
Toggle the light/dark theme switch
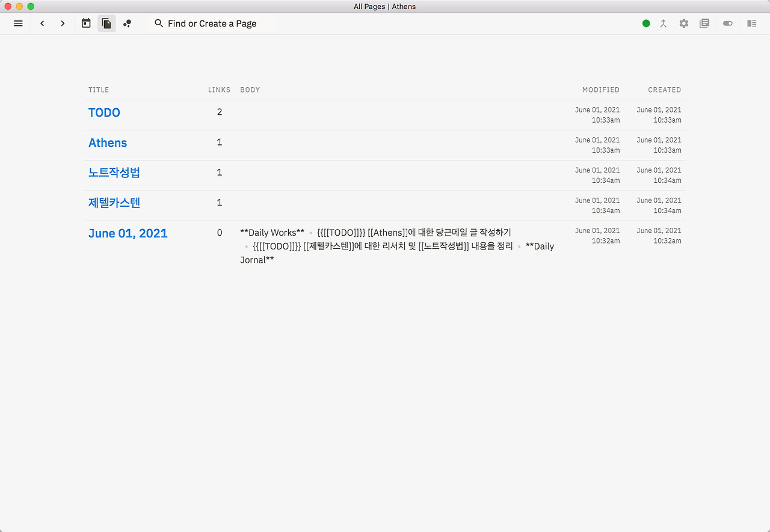[x=728, y=23]
